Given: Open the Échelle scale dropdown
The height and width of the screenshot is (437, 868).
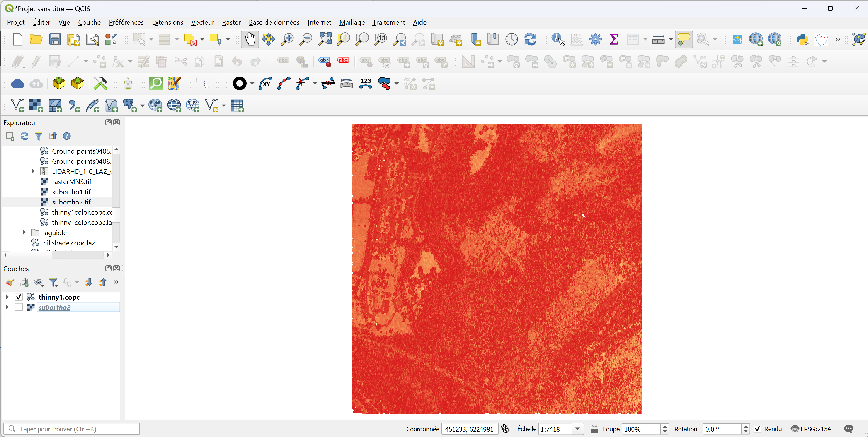Looking at the screenshot, I should [577, 429].
